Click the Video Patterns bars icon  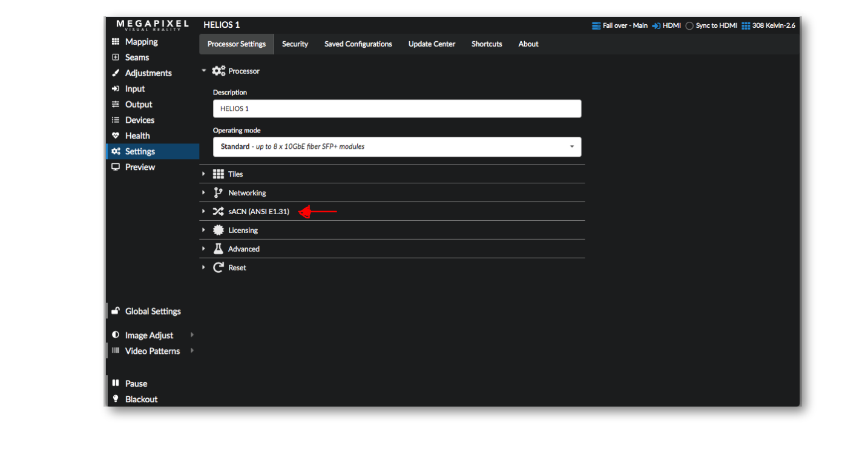[116, 351]
